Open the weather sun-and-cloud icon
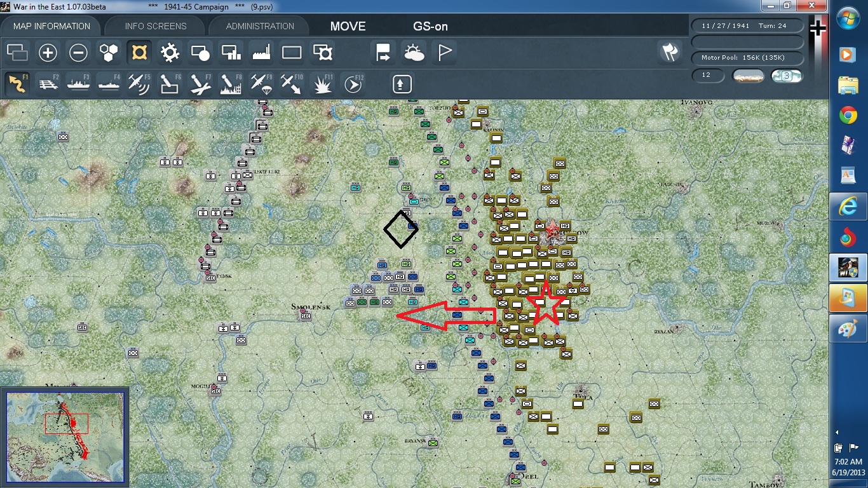Viewport: 868px width, 488px height. click(x=414, y=52)
